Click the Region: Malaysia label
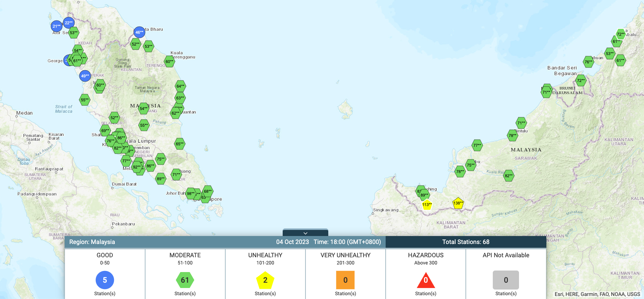The image size is (644, 299). [92, 242]
